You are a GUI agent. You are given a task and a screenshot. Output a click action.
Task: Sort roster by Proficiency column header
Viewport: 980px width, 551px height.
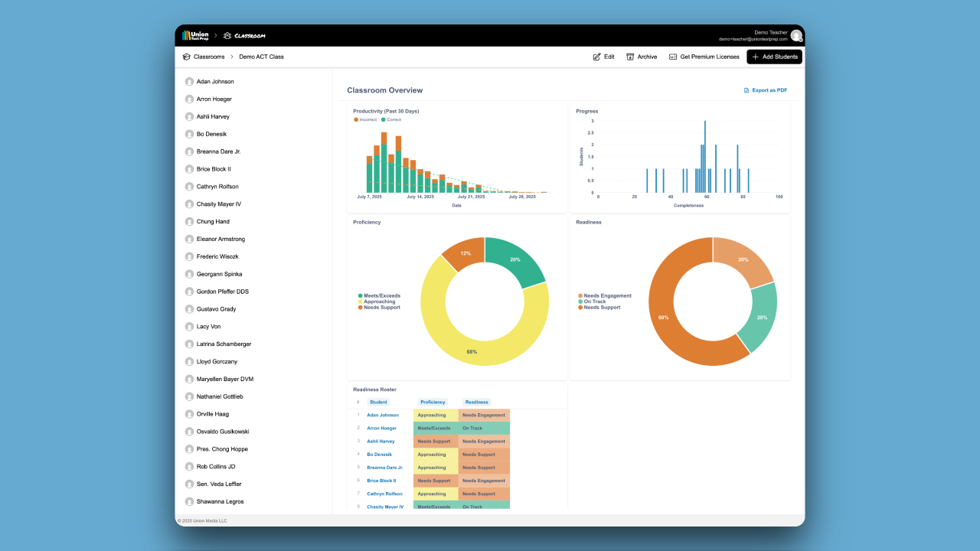432,402
